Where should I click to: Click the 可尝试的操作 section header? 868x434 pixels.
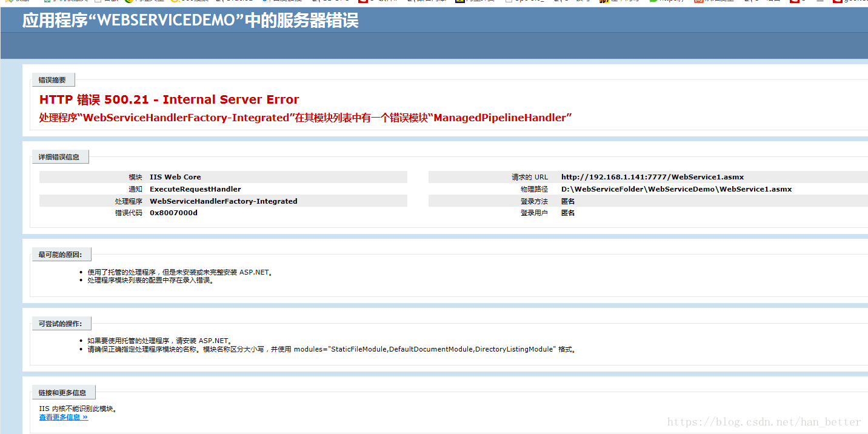pos(61,324)
